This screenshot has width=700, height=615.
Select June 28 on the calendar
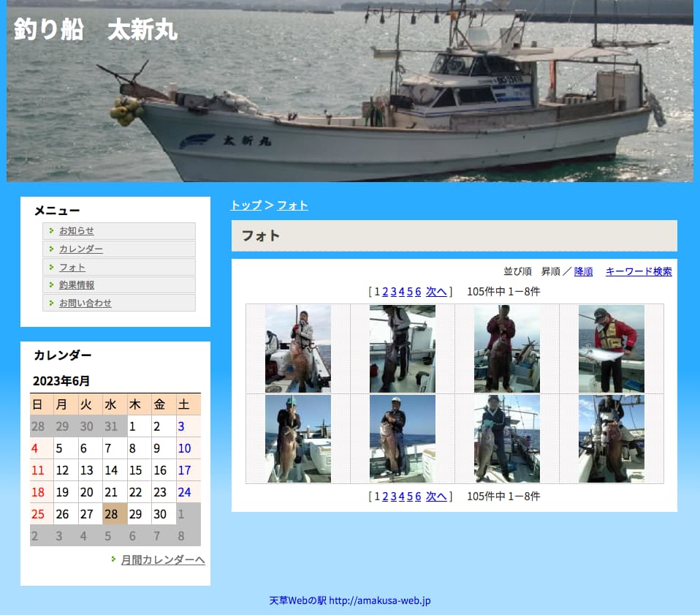[x=111, y=514]
